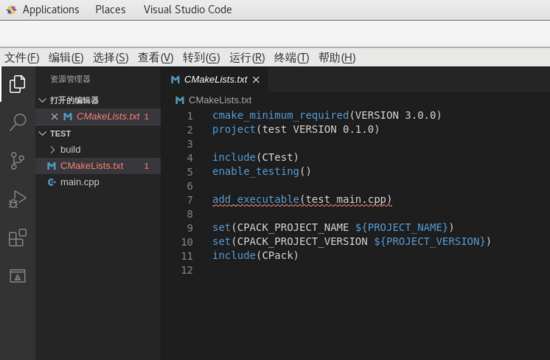550x360 pixels.
Task: Expand the build folder
Action: coord(53,150)
